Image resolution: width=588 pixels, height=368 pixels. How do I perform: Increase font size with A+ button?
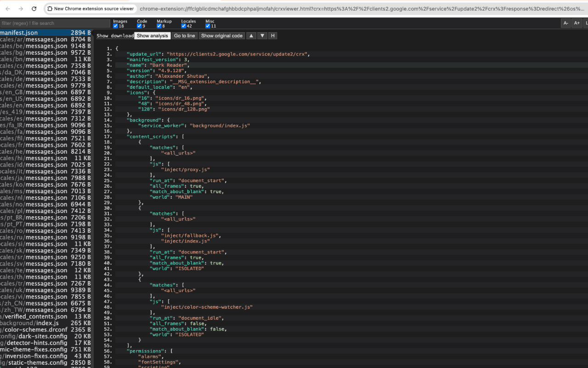coord(577,23)
